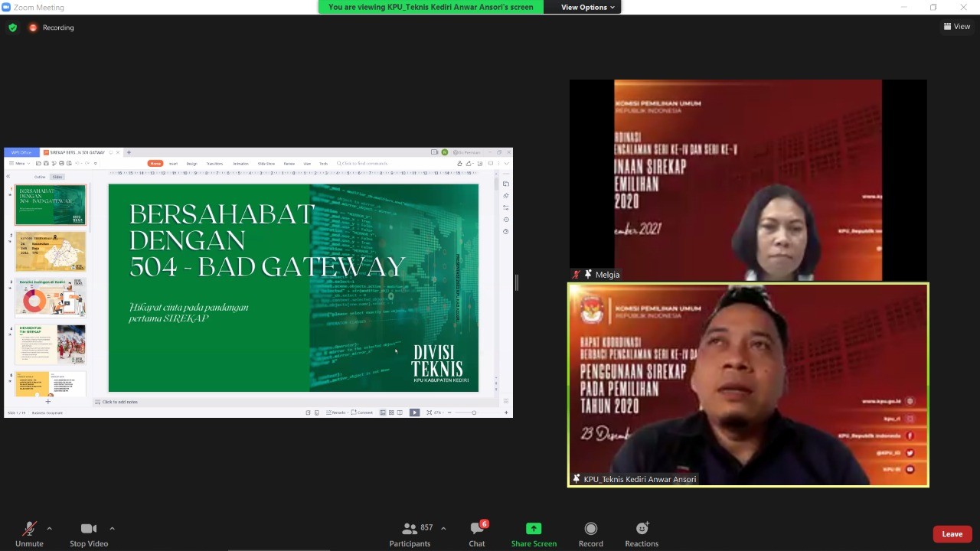This screenshot has height=551, width=980.
Task: Open the Chat panel
Action: (x=477, y=534)
